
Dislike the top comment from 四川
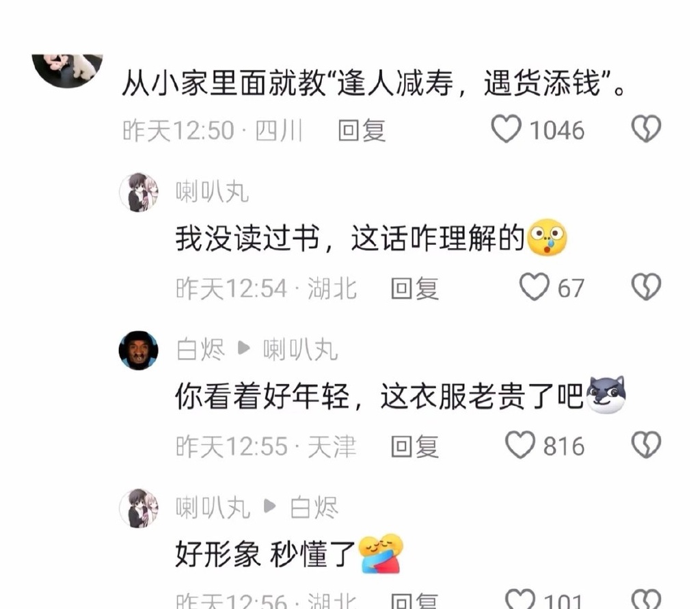pos(646,129)
